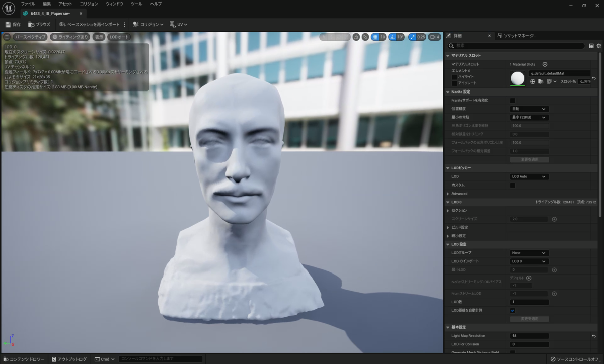Uncheck LOD距離を自動計算 checkbox
The height and width of the screenshot is (364, 604).
[x=513, y=311]
